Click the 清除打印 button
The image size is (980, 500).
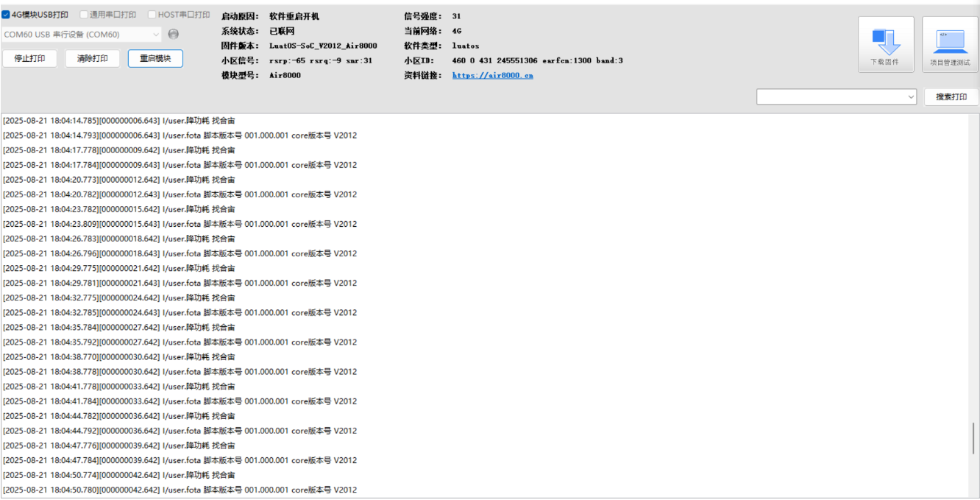coord(92,58)
